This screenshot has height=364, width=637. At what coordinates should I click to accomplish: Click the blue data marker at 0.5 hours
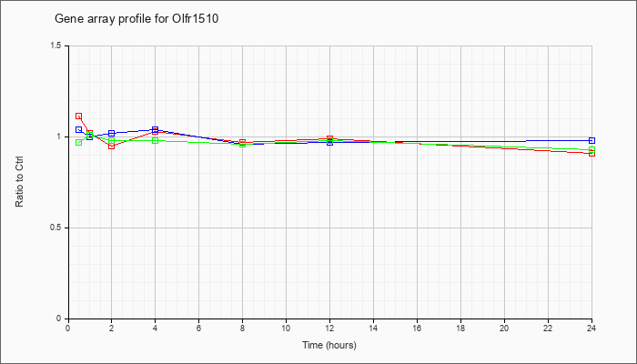[x=79, y=129]
